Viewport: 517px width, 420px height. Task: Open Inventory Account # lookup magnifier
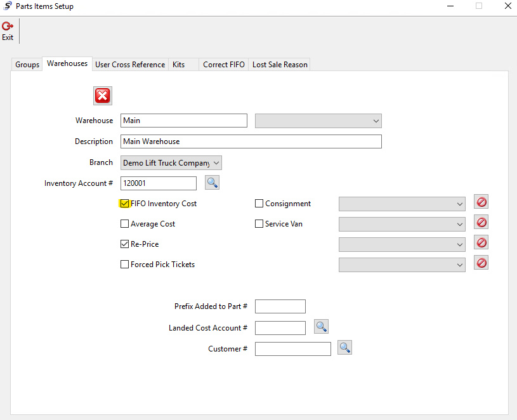(x=212, y=183)
